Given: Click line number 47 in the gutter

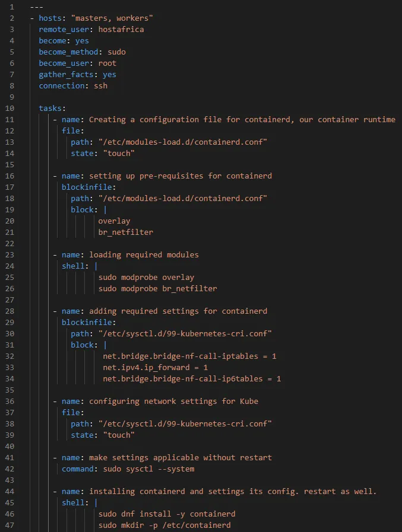Looking at the screenshot, I should 10,525.
